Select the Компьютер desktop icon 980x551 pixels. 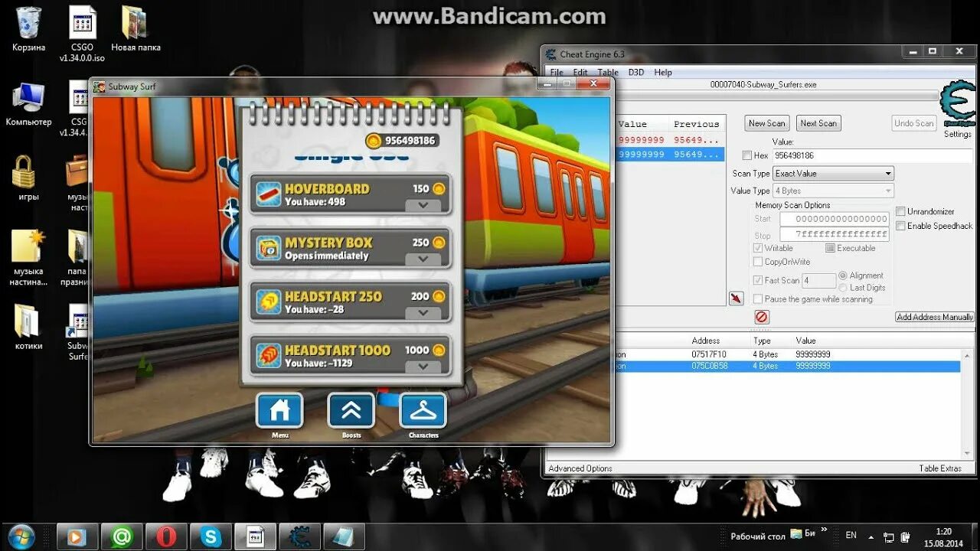click(28, 103)
